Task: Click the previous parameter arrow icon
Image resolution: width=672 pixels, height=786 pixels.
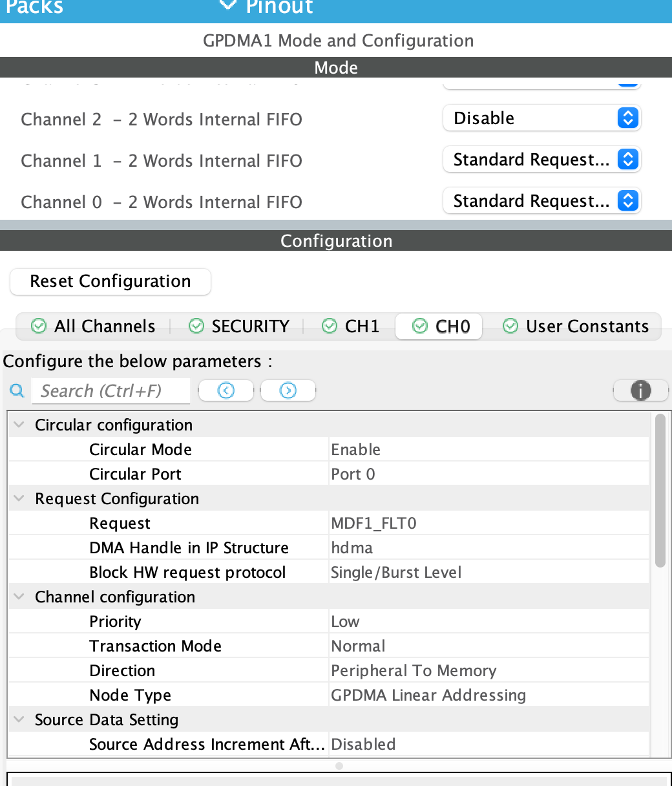Action: (x=226, y=390)
